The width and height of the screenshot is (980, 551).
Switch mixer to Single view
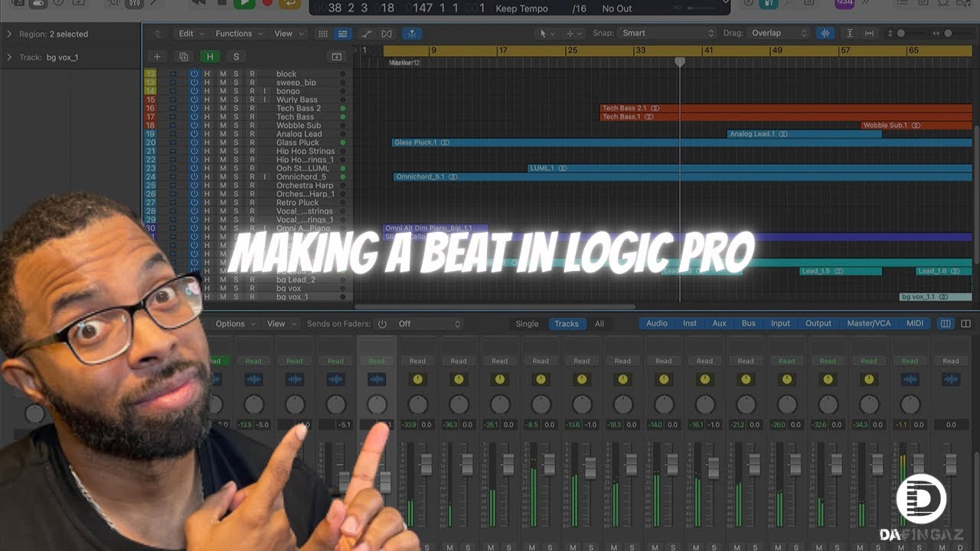tap(527, 324)
